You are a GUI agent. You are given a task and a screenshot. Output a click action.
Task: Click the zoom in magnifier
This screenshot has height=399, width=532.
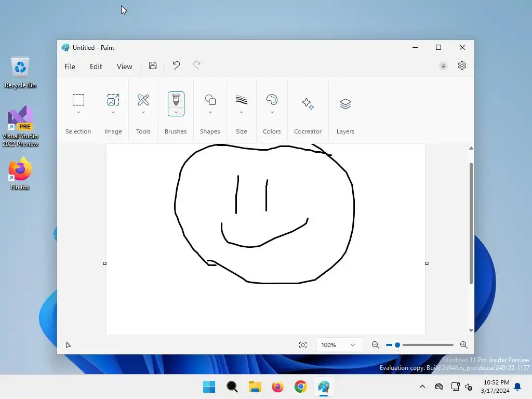coord(464,345)
